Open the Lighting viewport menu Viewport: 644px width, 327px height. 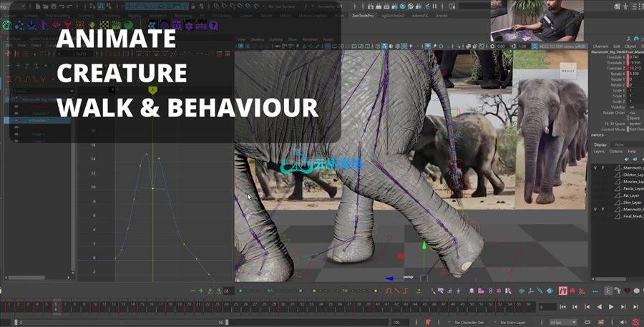tap(275, 39)
